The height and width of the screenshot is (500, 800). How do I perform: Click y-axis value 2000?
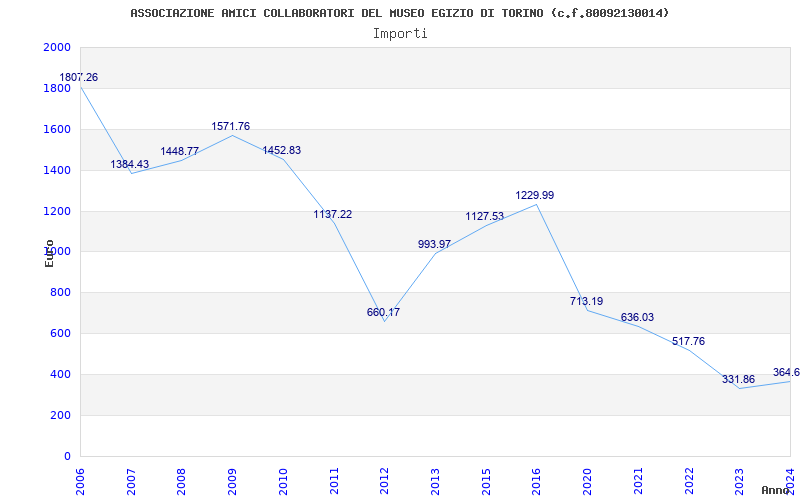tap(57, 47)
